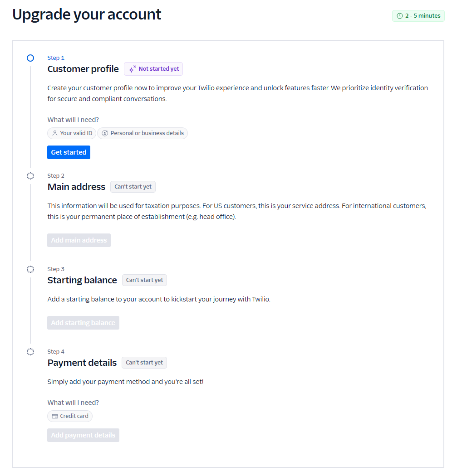Click the credit card icon in Credit card chip
Image resolution: width=457 pixels, height=476 pixels.
coord(54,416)
